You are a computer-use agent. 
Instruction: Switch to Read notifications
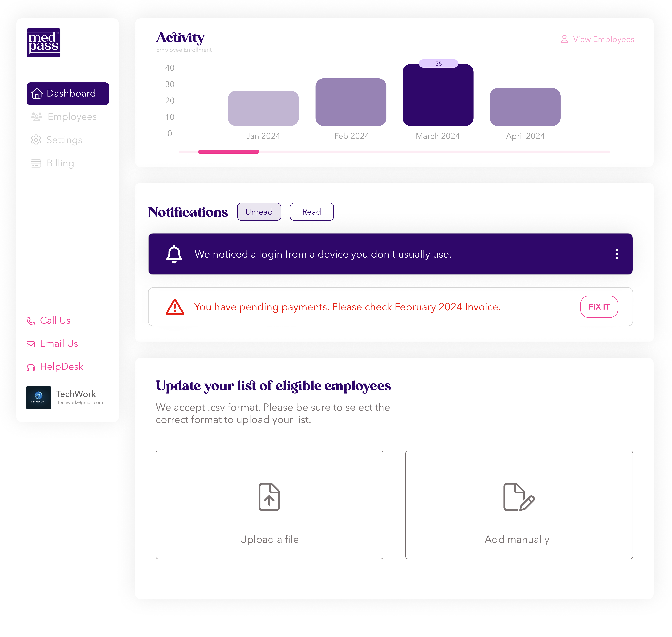tap(312, 212)
